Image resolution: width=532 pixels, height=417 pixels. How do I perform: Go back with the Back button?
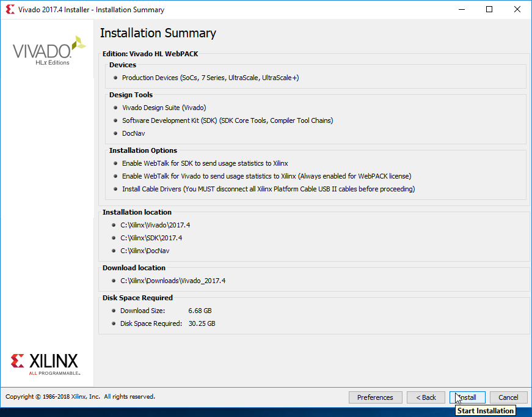[x=426, y=397]
